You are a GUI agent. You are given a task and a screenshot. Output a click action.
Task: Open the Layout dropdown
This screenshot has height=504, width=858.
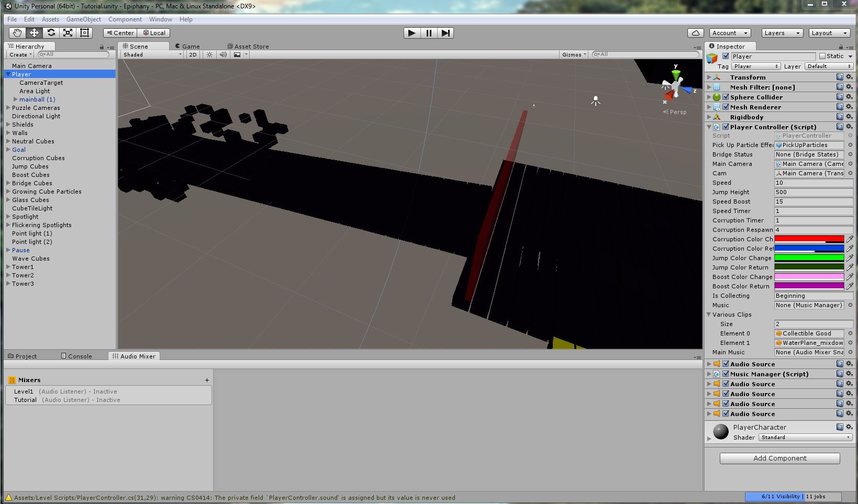[829, 33]
